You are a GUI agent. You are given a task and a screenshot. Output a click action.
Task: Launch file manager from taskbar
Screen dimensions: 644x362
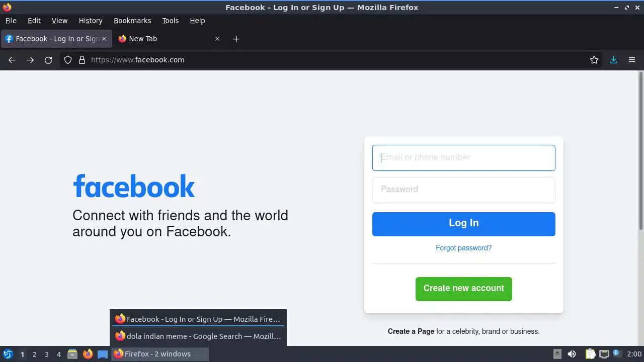point(72,354)
